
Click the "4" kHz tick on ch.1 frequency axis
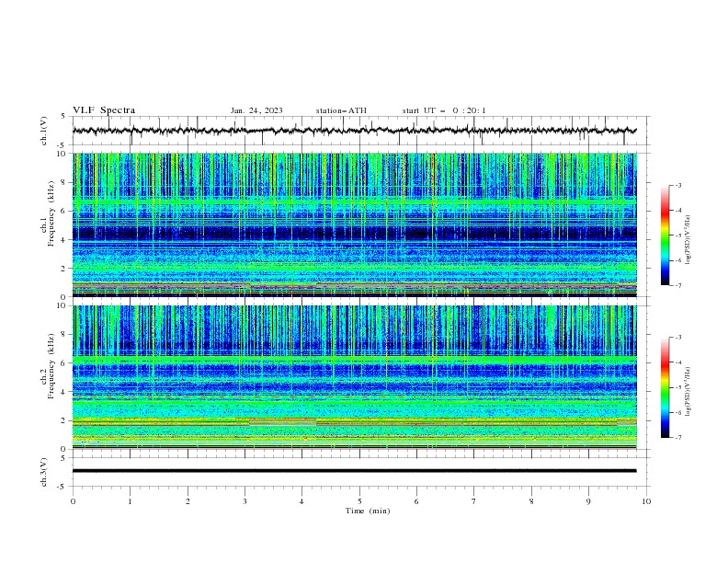[64, 240]
